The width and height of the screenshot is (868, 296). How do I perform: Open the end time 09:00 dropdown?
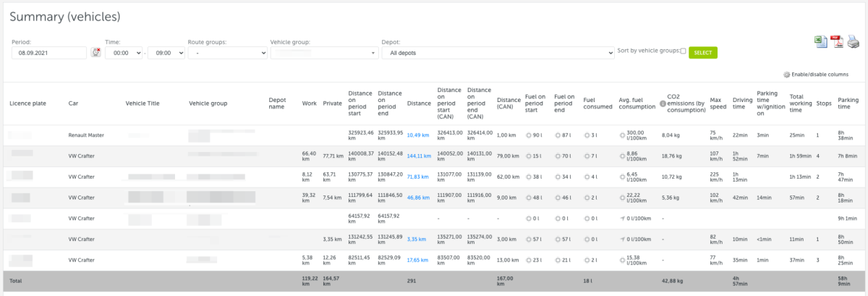click(x=166, y=53)
